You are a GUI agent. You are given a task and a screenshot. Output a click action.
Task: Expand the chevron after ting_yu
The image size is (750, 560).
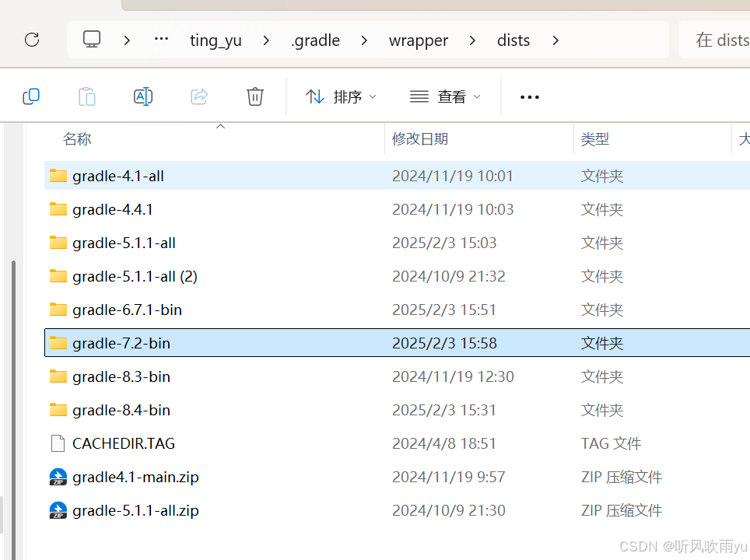pyautogui.click(x=266, y=40)
